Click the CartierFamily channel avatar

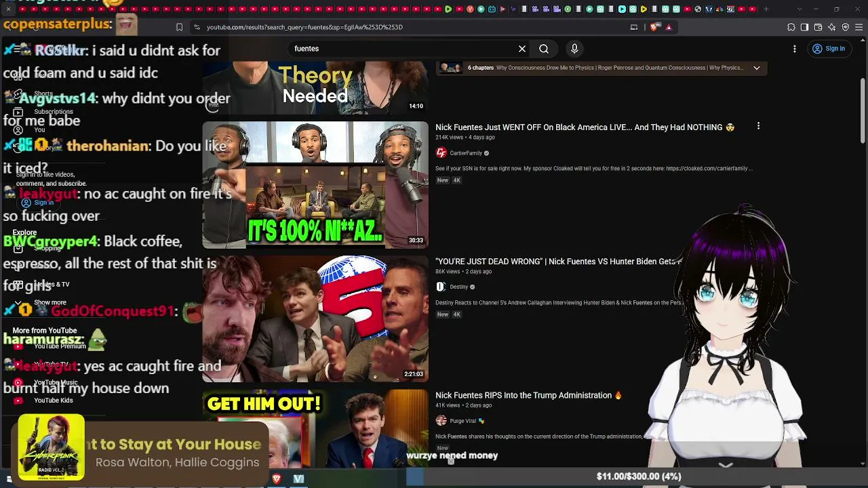click(x=441, y=153)
